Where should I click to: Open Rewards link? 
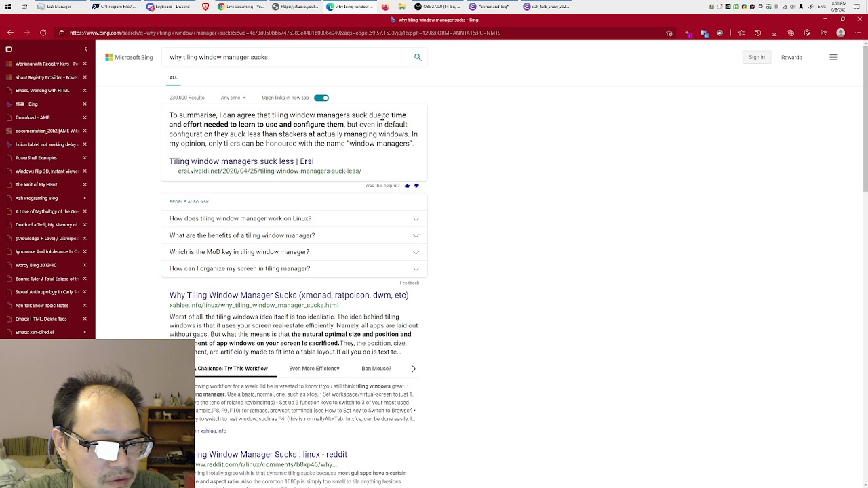coord(791,57)
